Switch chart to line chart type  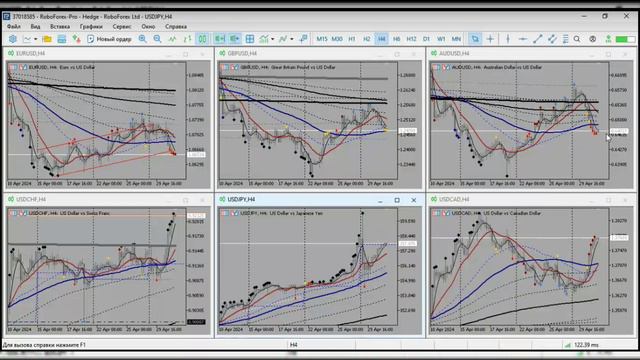(x=172, y=39)
